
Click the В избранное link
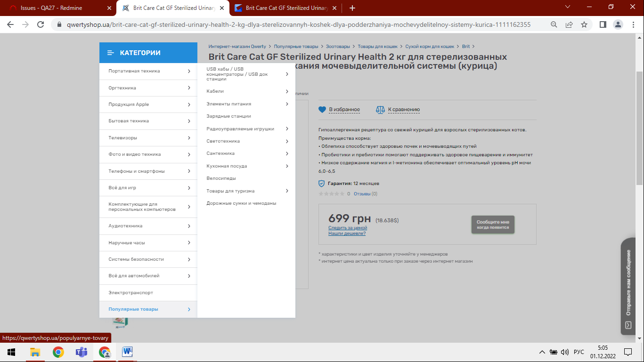tap(344, 110)
